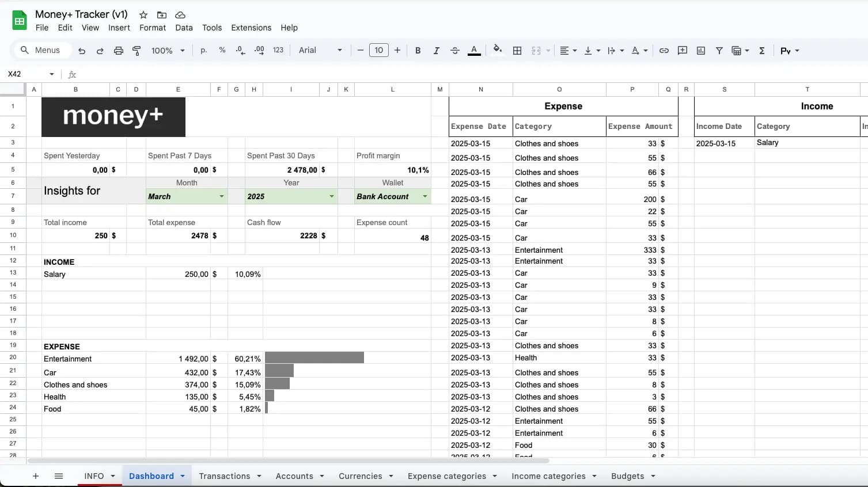Star the Money+ Tracker document
The image size is (868, 487).
click(143, 15)
